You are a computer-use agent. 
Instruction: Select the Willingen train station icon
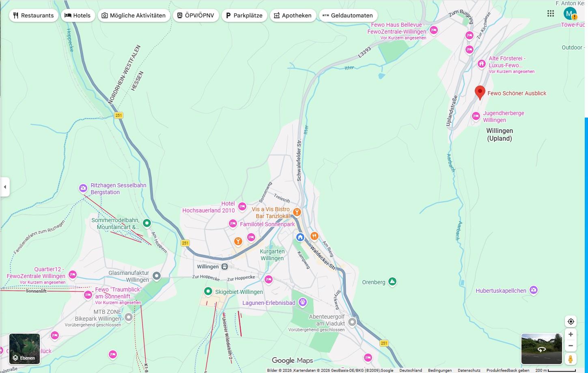click(x=224, y=266)
